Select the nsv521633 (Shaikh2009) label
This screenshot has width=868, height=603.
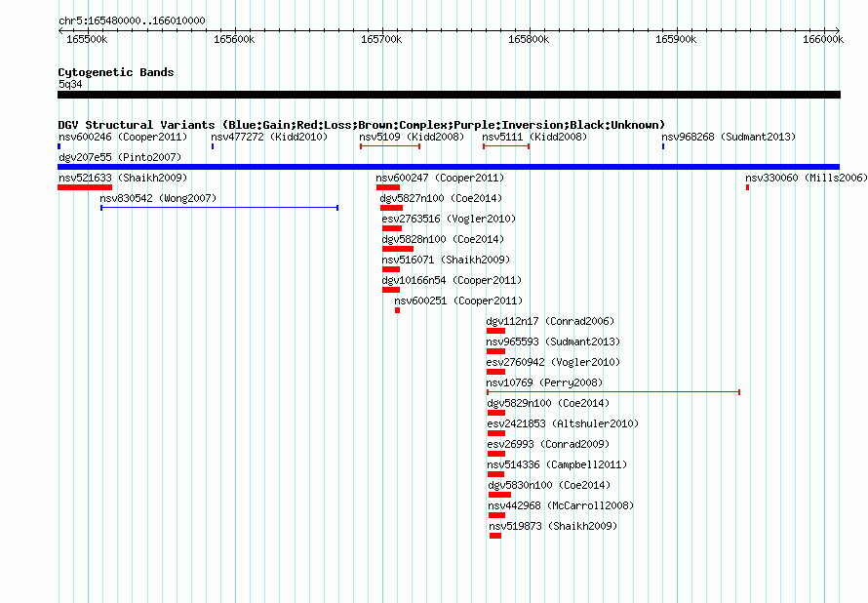pos(123,178)
